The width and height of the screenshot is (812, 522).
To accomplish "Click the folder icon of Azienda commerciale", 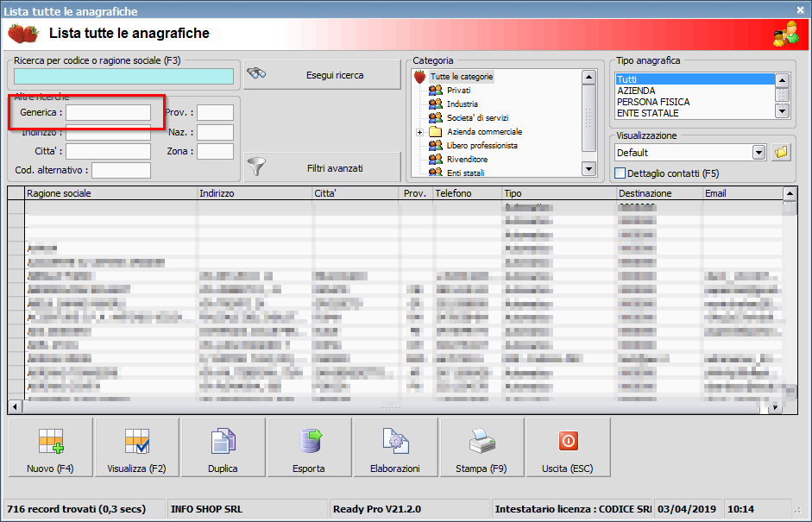I will click(x=436, y=131).
